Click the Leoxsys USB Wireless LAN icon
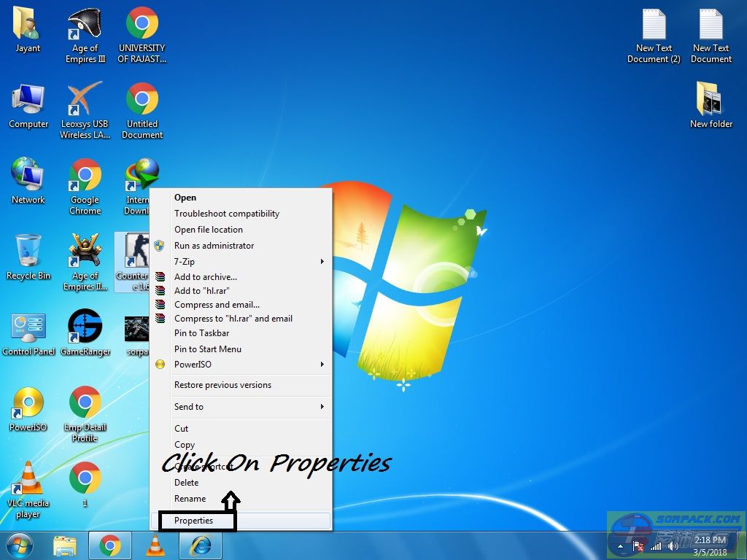Screen dimensions: 747x560 (85, 109)
